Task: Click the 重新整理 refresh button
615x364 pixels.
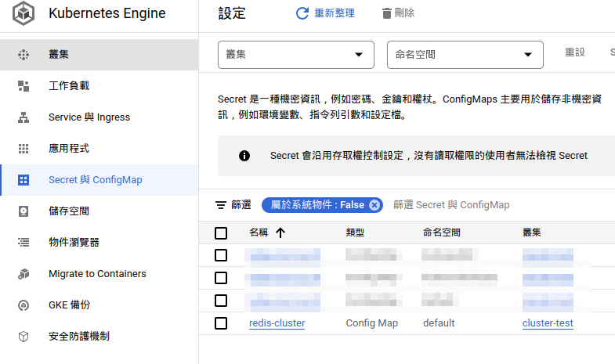Action: 325,13
